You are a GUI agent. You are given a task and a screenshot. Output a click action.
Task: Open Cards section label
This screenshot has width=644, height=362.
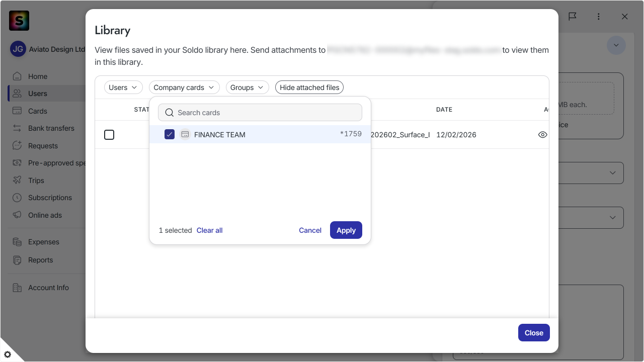38,111
